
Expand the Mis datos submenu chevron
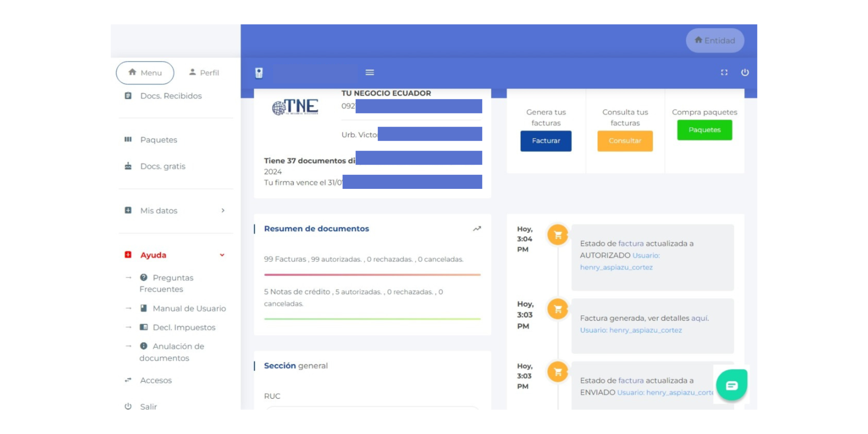click(223, 210)
